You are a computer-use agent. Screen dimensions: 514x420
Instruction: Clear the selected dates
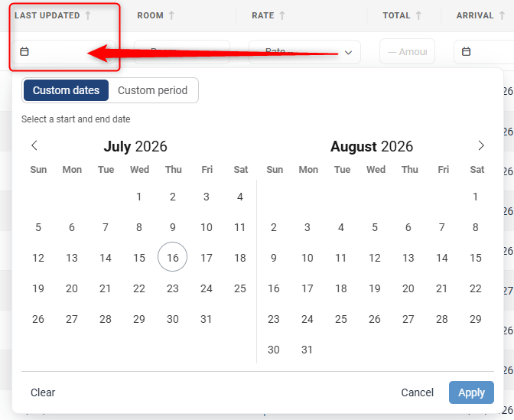[x=43, y=392]
